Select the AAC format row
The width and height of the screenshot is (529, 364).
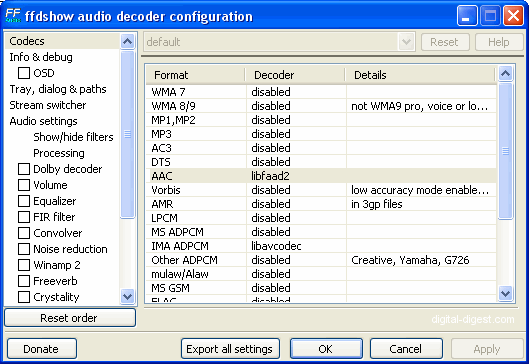tap(321, 176)
